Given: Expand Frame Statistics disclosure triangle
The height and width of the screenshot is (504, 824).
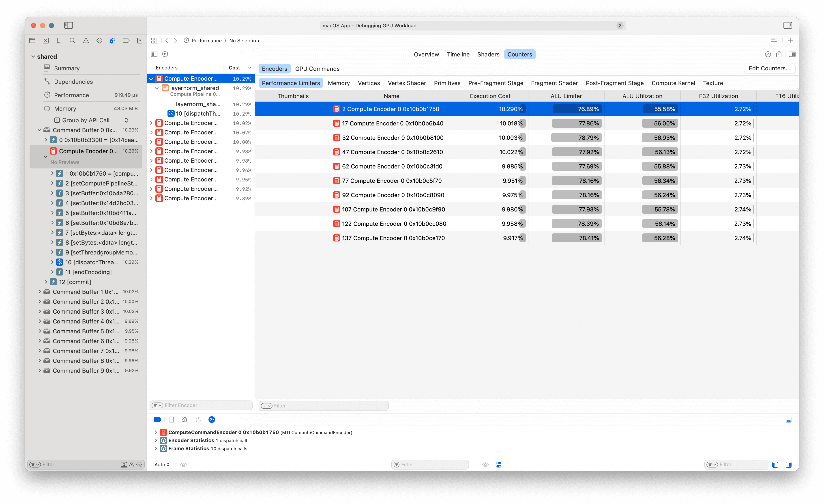Looking at the screenshot, I should [156, 448].
